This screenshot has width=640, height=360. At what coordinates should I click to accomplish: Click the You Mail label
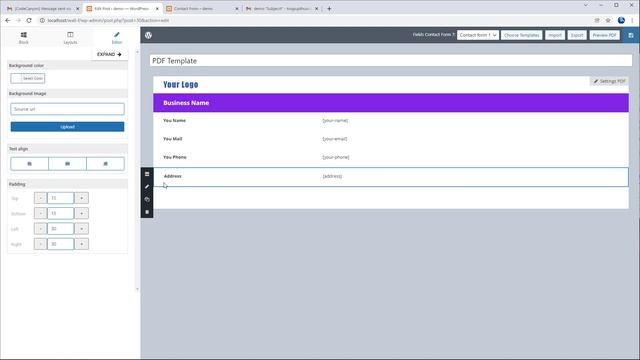pyautogui.click(x=173, y=139)
